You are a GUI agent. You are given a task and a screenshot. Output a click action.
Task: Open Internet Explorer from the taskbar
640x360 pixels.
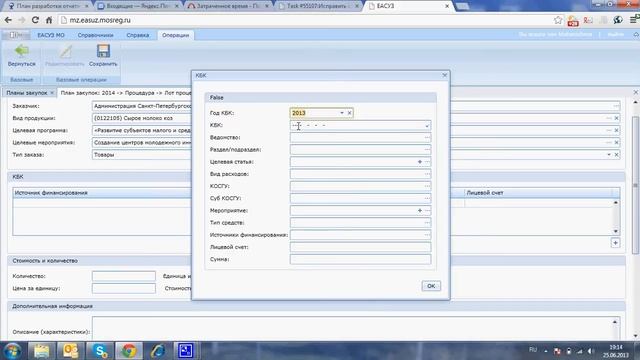click(x=158, y=351)
